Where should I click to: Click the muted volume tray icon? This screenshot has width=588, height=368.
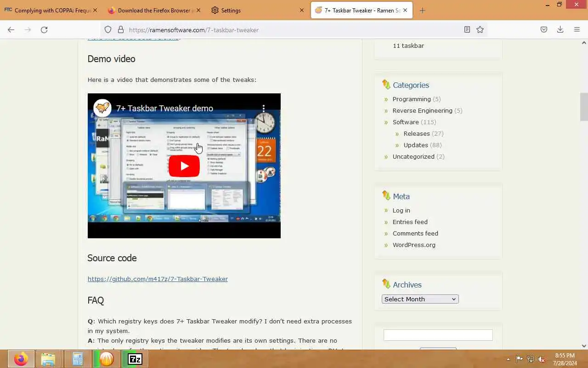[542, 359]
